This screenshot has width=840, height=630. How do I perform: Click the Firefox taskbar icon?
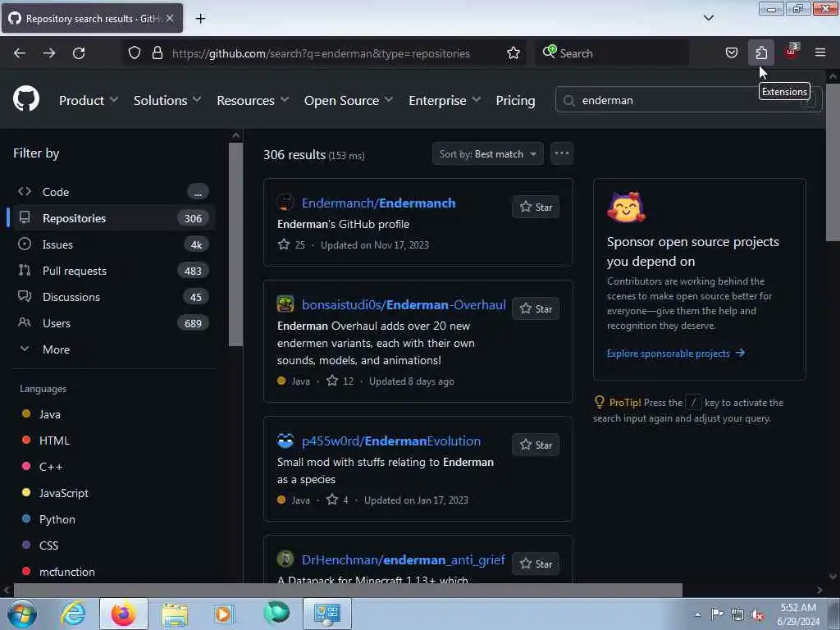coord(123,614)
